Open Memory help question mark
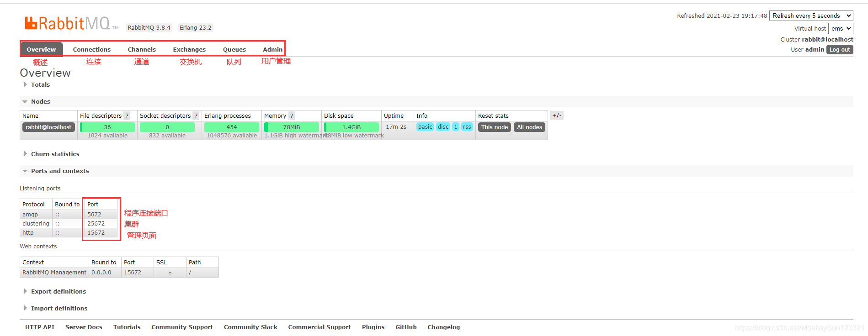 click(292, 115)
